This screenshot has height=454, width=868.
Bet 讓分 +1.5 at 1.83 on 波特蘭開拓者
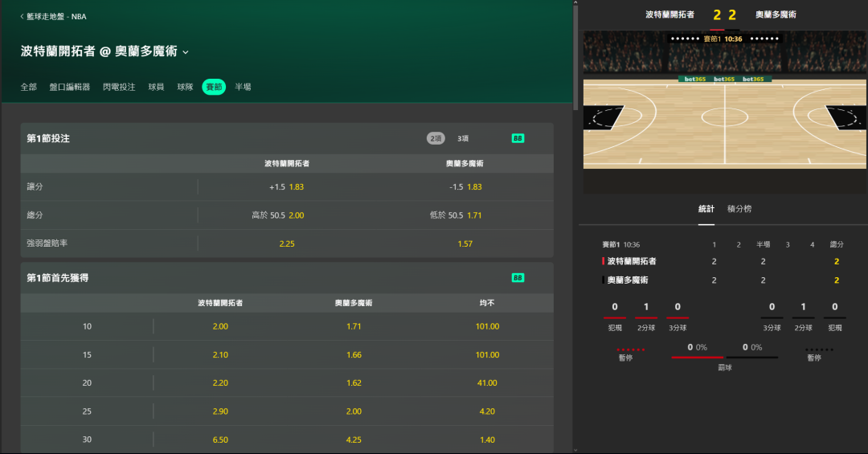(x=287, y=187)
